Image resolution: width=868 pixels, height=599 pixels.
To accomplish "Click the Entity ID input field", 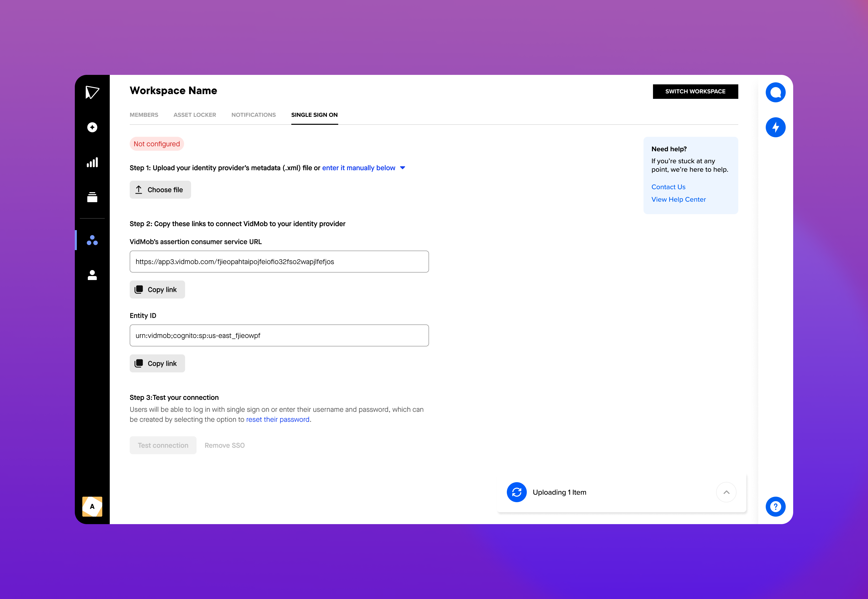I will click(x=279, y=335).
